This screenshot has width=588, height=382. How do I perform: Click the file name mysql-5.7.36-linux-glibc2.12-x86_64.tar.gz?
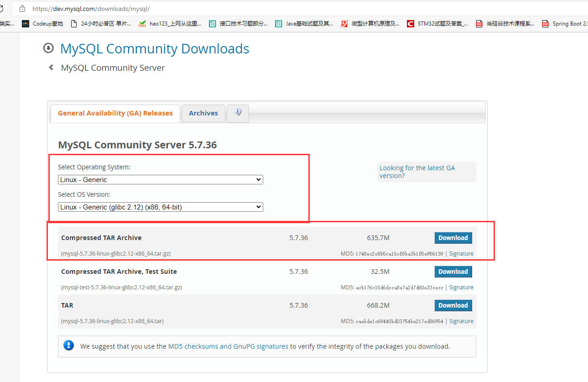[x=116, y=254]
